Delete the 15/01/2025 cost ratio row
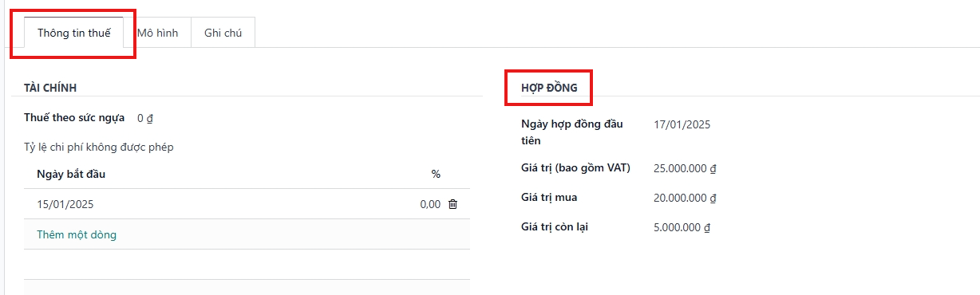980x295 pixels. pyautogui.click(x=452, y=204)
